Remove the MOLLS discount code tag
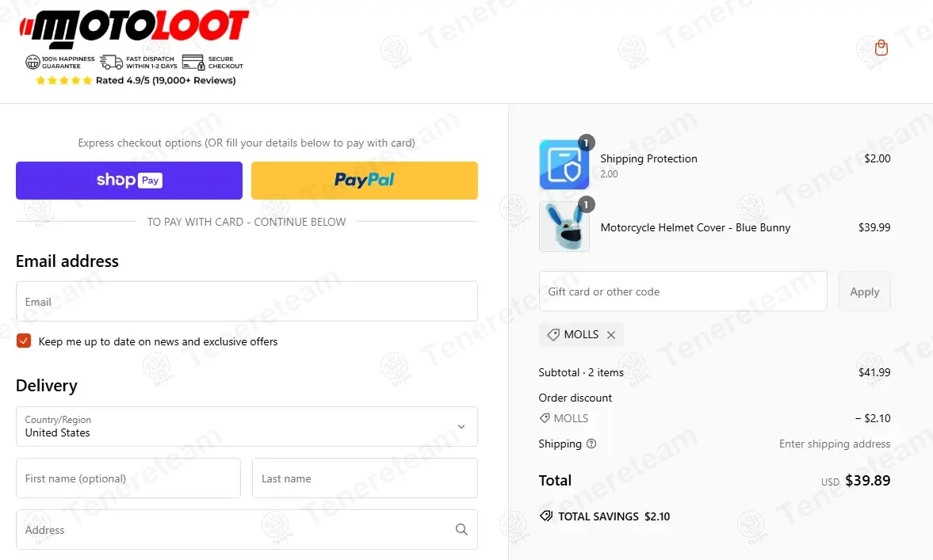The width and height of the screenshot is (933, 560). (611, 335)
